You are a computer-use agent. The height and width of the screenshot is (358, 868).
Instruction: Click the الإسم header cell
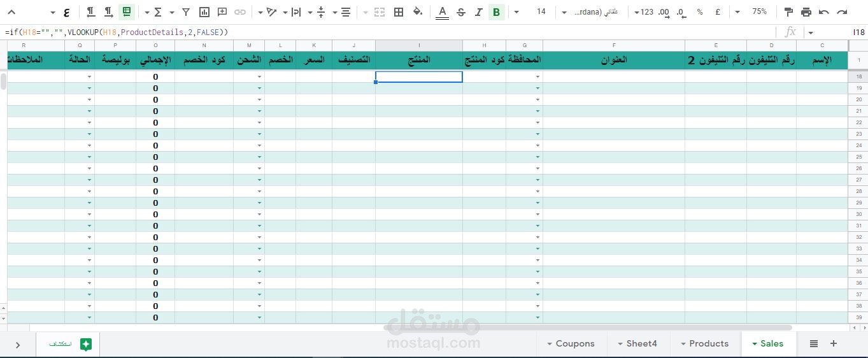(822, 60)
